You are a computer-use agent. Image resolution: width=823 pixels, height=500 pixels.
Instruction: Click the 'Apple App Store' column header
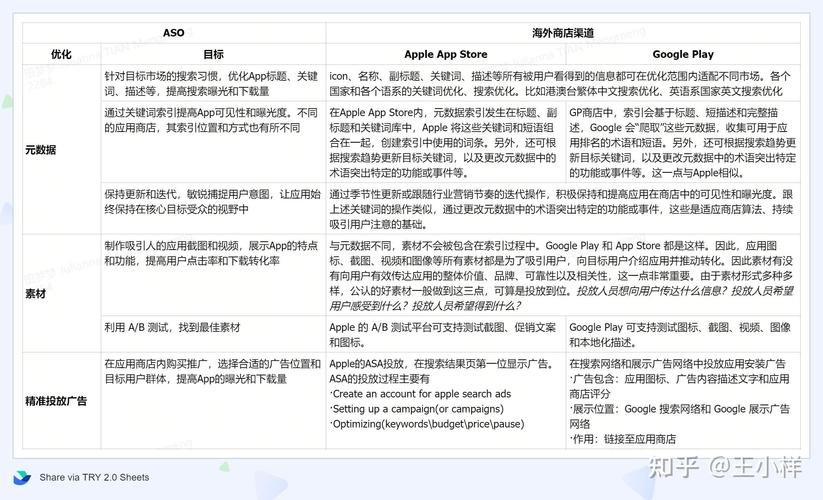pos(446,54)
